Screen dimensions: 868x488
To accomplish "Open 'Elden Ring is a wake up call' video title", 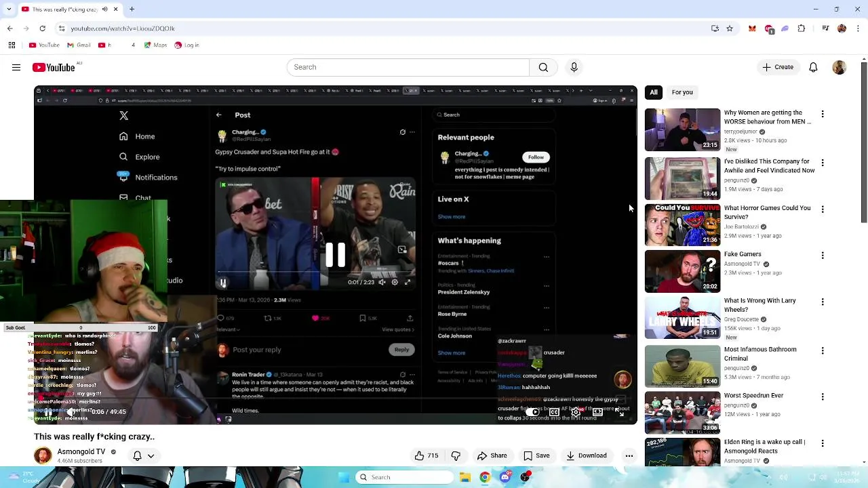I will coord(765,446).
